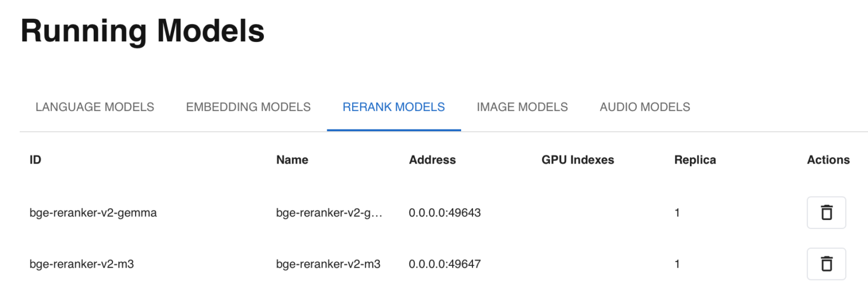Click the Replica column header

click(695, 160)
